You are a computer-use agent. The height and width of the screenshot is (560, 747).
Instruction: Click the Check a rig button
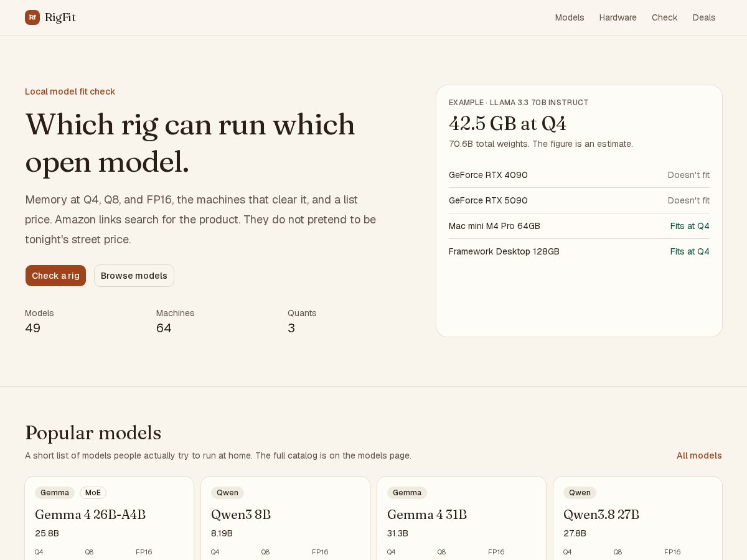[55, 276]
